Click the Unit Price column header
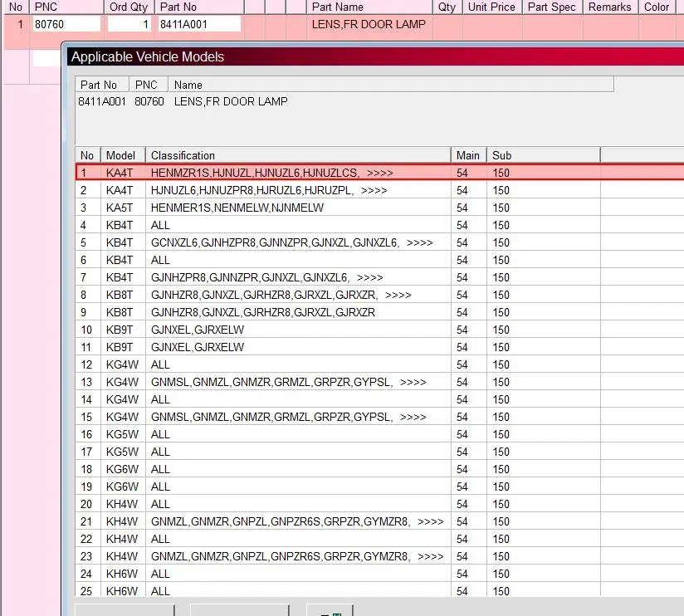The height and width of the screenshot is (616, 684). (491, 7)
